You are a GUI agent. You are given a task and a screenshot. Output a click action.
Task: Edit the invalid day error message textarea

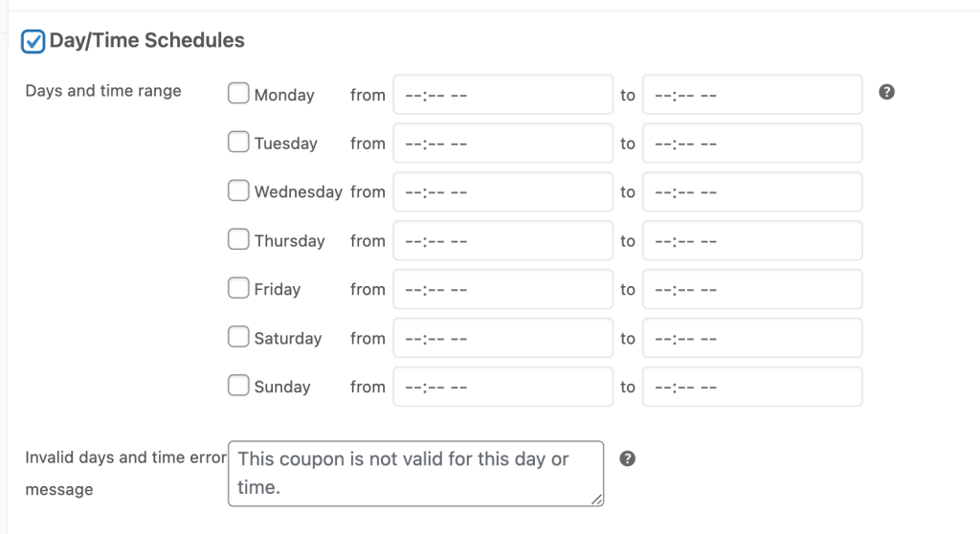(x=415, y=474)
